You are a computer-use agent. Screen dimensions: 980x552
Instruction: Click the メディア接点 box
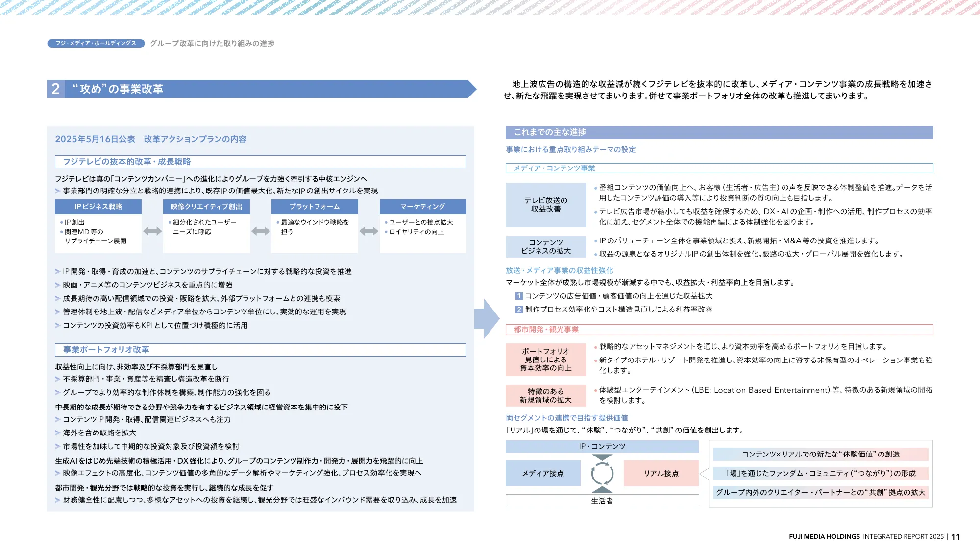point(543,474)
